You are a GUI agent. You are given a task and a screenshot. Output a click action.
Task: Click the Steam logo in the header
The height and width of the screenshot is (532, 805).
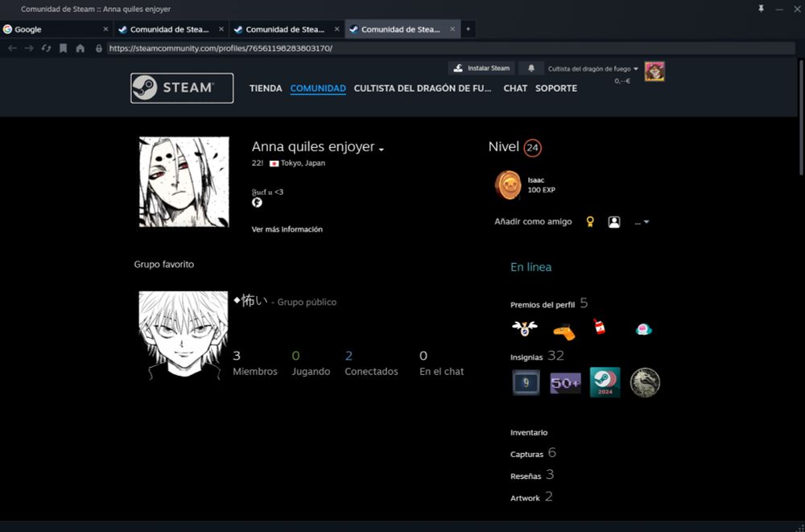[182, 88]
